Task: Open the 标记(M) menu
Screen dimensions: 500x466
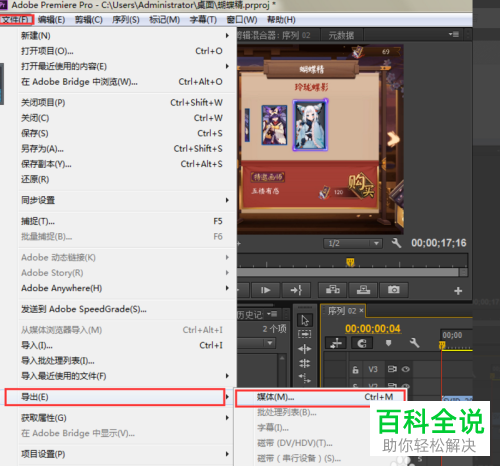Action: (x=165, y=20)
